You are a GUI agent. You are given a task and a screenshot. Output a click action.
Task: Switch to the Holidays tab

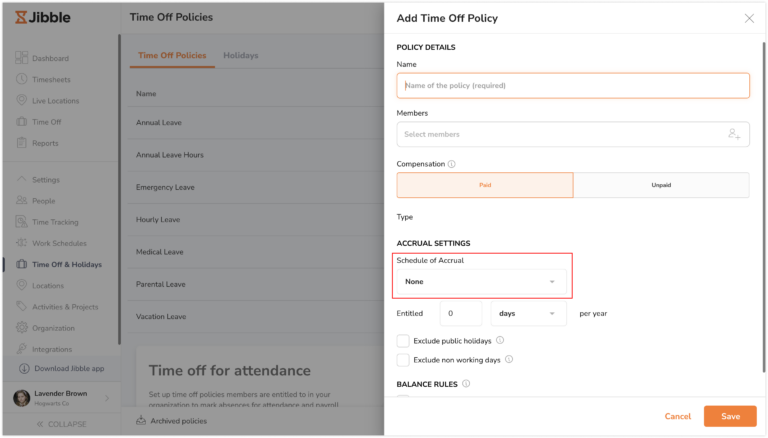tap(240, 55)
